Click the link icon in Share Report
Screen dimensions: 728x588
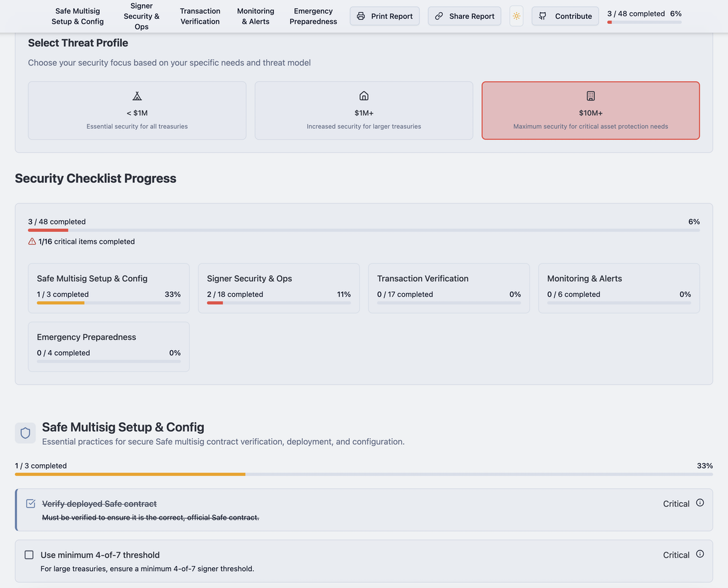[439, 16]
